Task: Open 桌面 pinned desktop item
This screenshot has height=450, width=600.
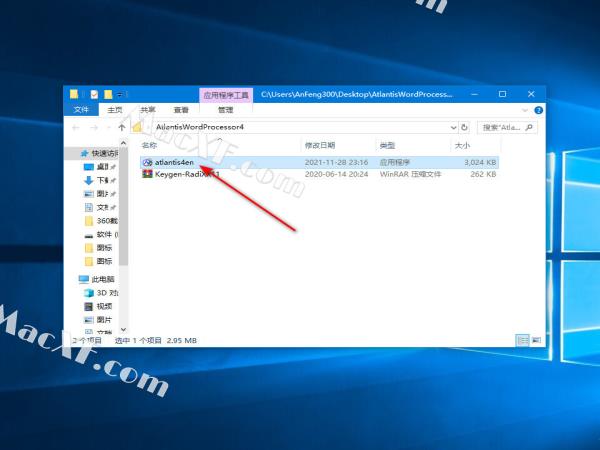Action: 102,167
